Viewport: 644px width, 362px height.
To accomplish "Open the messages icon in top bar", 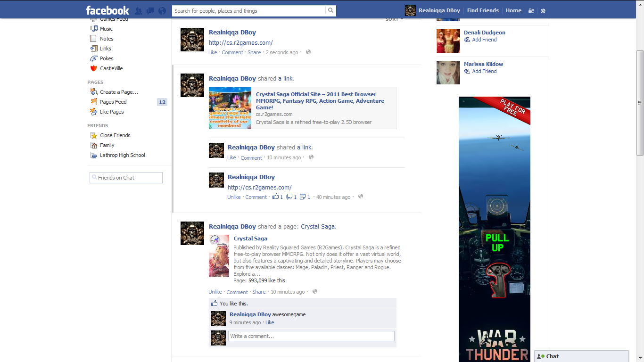I will coord(150,11).
